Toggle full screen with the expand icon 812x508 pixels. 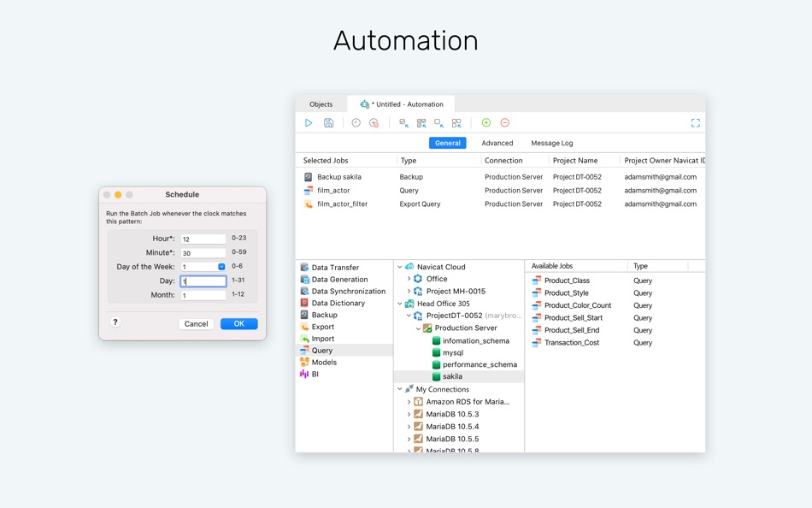[696, 123]
